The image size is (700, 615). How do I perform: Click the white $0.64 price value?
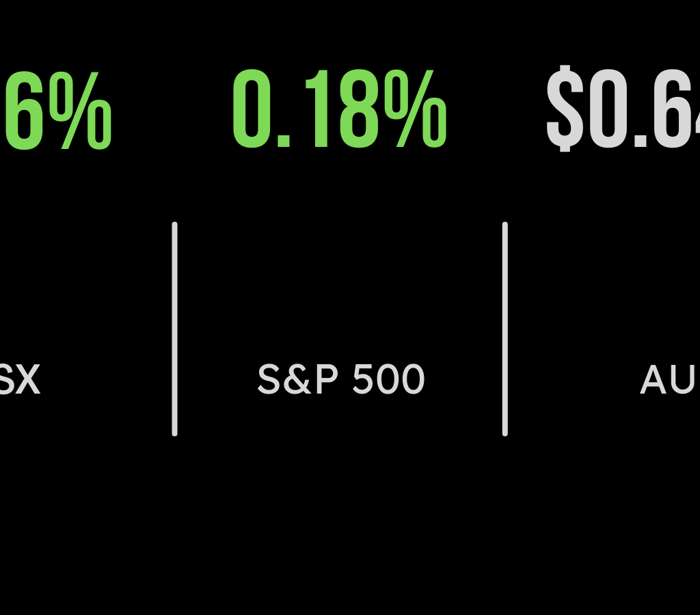tap(622, 111)
